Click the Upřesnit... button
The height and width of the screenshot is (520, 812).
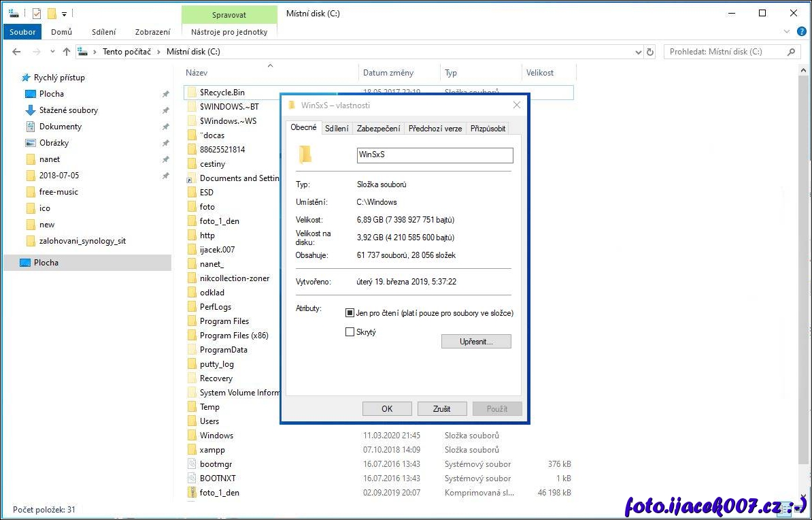(476, 342)
